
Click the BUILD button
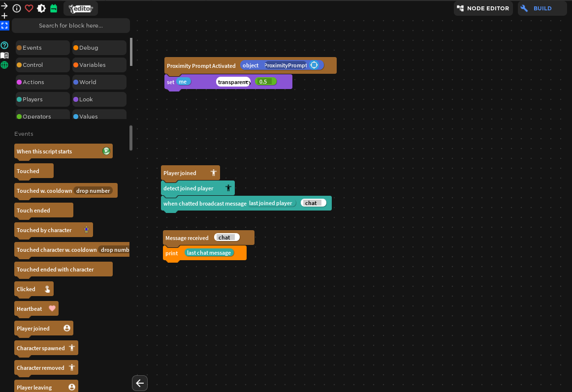(x=542, y=8)
